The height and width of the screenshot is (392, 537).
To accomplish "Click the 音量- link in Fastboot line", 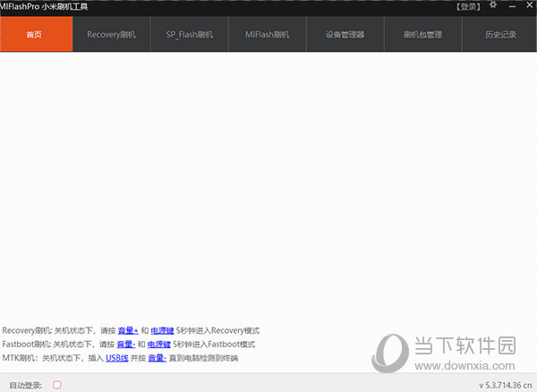I will click(x=126, y=344).
